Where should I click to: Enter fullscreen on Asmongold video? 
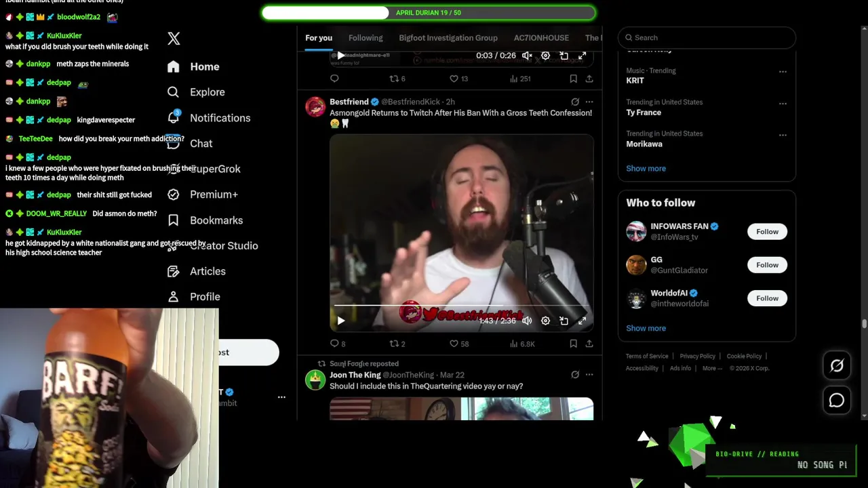pyautogui.click(x=582, y=321)
